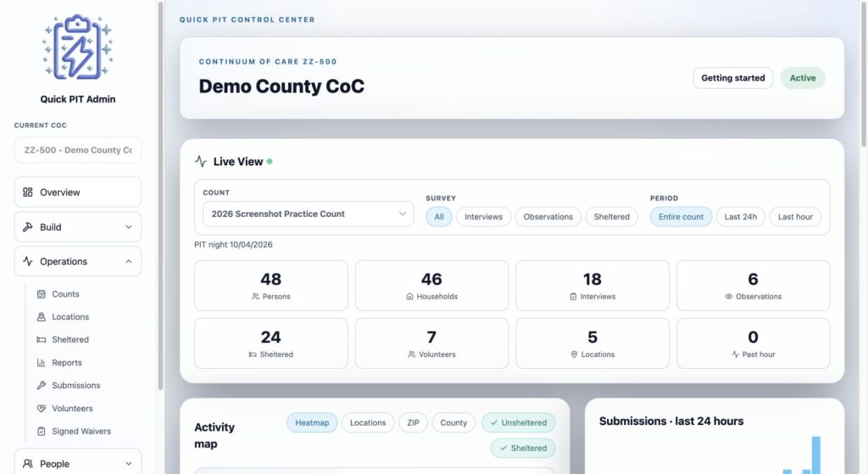Image resolution: width=868 pixels, height=474 pixels.
Task: Click the Sheltered bed icon under 24
Action: [x=253, y=354]
